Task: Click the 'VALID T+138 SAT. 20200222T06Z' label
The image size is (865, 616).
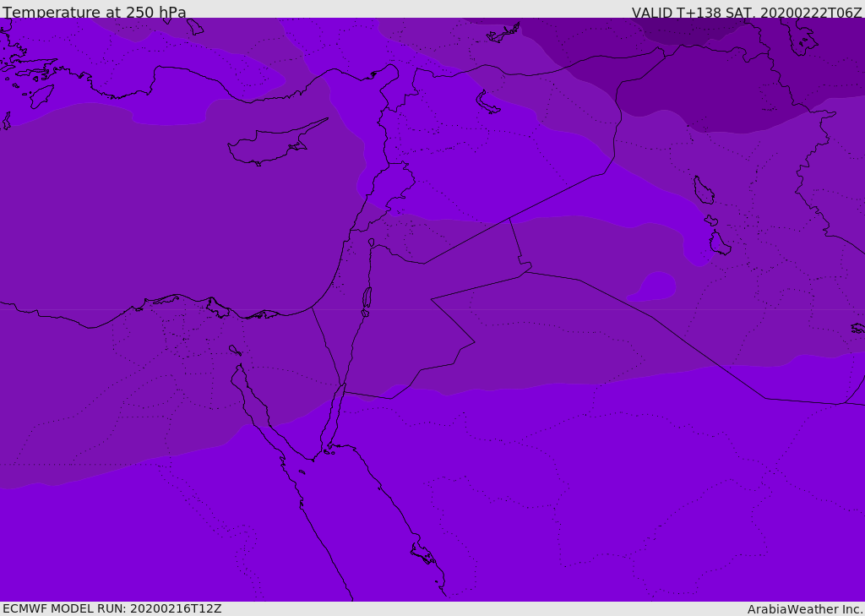Action: (747, 12)
